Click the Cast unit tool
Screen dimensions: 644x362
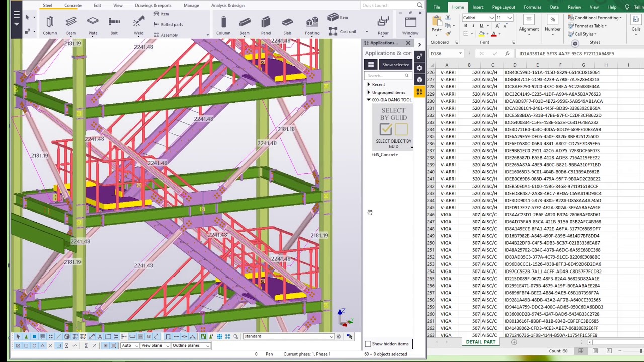(342, 31)
